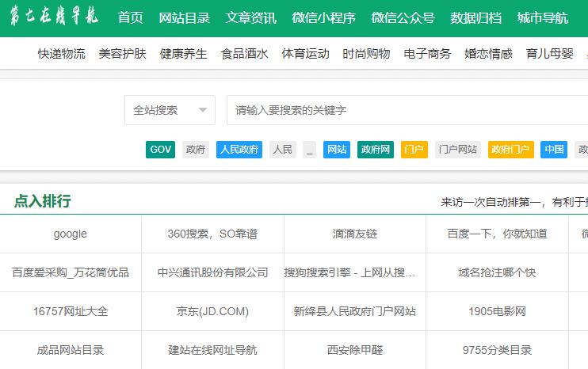Select 微信小程序 in the top nav

click(x=323, y=17)
